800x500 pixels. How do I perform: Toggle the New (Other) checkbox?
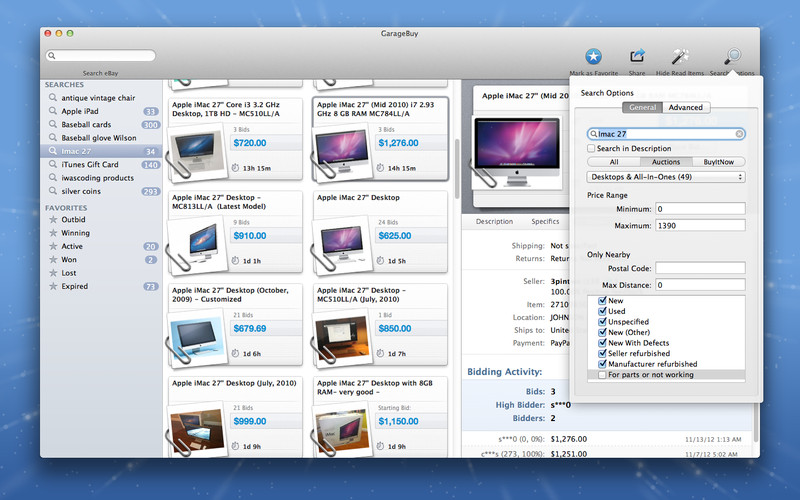pos(602,332)
